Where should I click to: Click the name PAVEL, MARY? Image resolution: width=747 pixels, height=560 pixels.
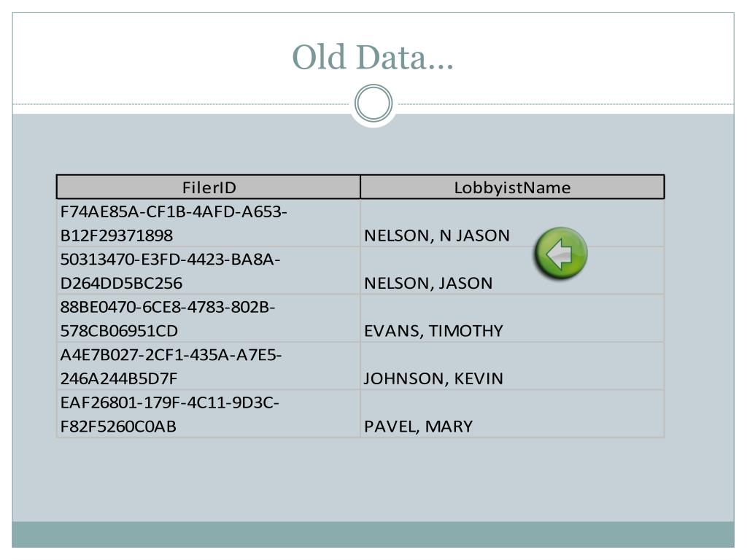click(x=418, y=426)
